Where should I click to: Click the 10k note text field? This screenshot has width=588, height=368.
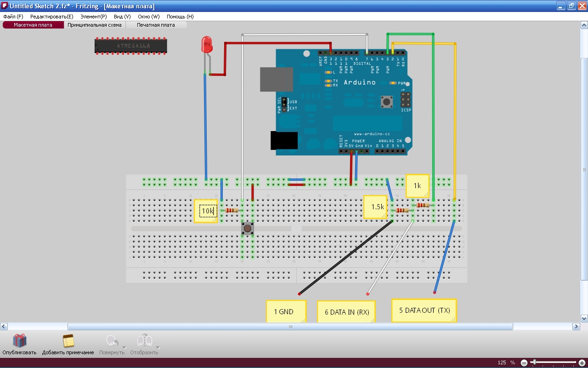(207, 211)
